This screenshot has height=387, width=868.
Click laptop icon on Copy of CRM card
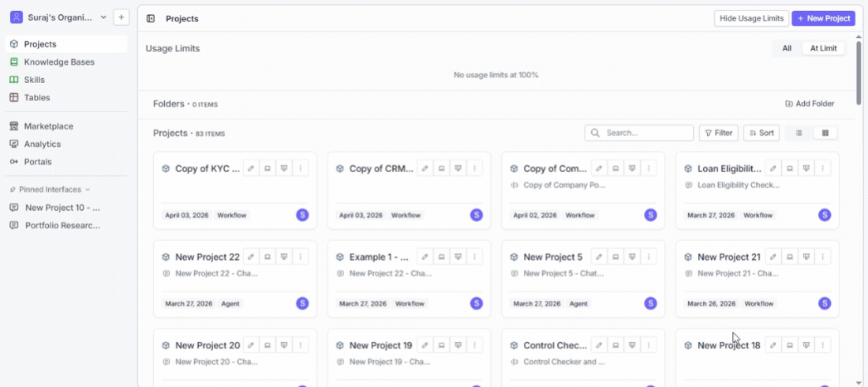point(441,168)
